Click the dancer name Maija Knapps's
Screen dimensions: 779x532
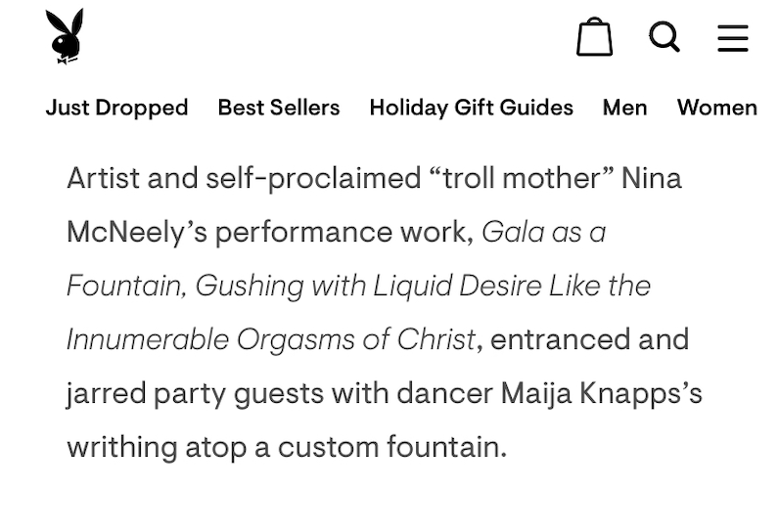[x=601, y=393]
